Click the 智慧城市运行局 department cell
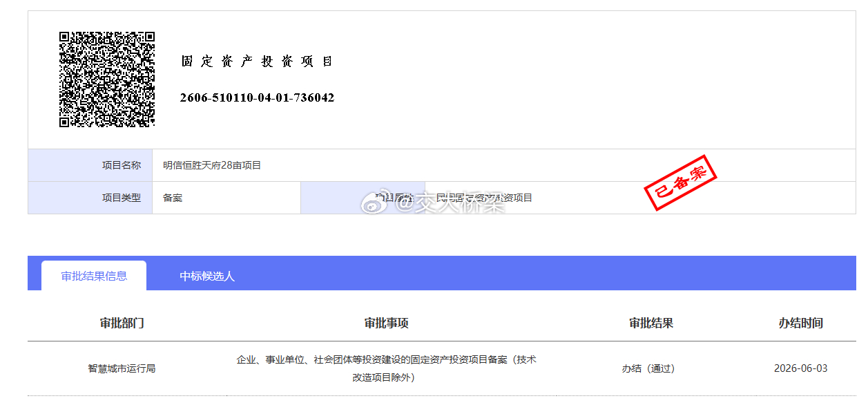Viewport: 868px width, 403px height. pyautogui.click(x=122, y=368)
